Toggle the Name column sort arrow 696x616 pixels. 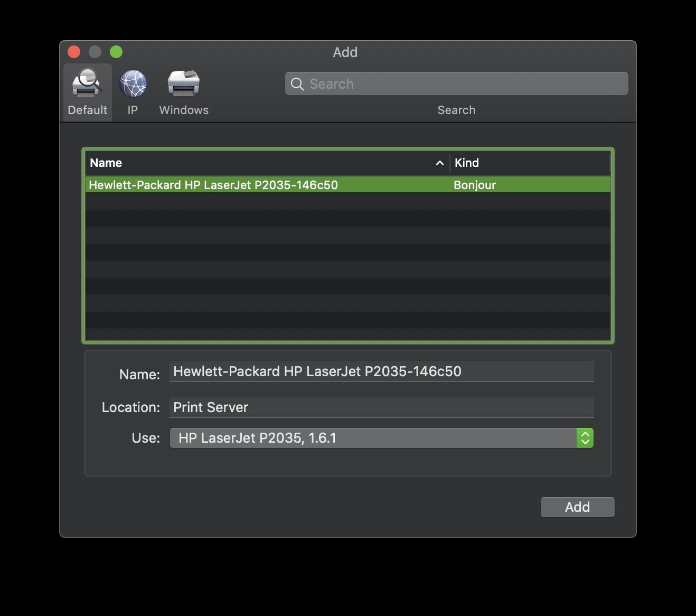[439, 163]
